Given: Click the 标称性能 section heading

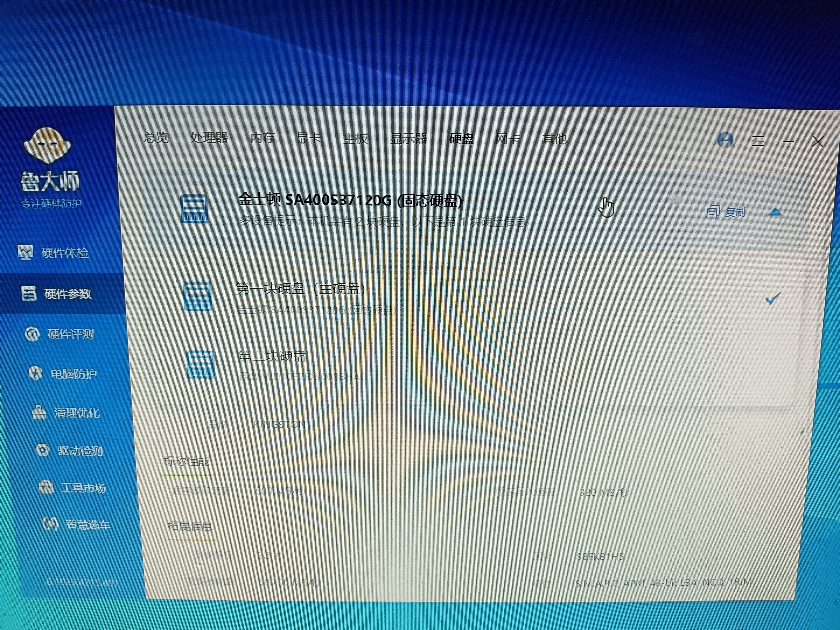Looking at the screenshot, I should [187, 461].
